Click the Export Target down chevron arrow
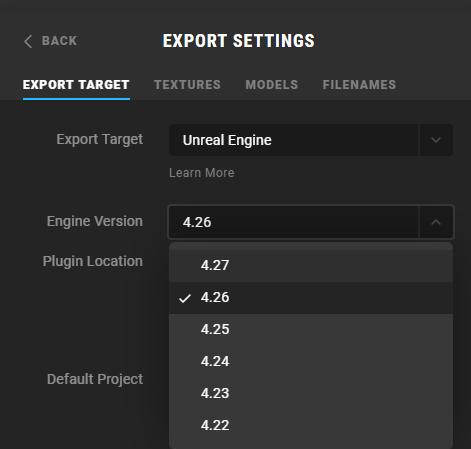Screen dimensions: 471x449 pos(436,140)
